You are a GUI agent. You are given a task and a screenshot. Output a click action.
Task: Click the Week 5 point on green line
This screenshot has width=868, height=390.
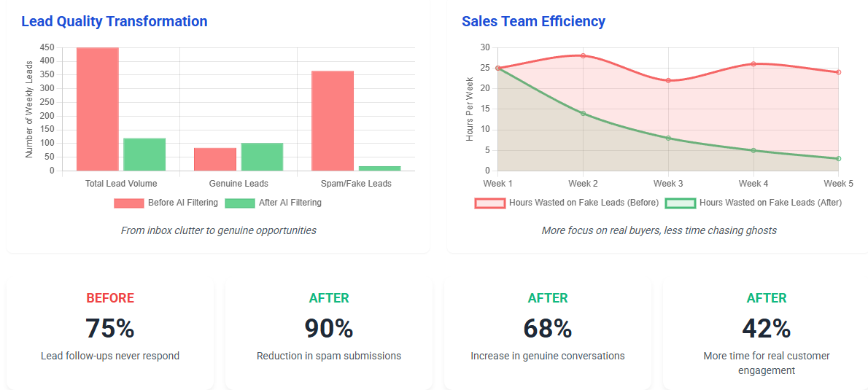point(838,158)
